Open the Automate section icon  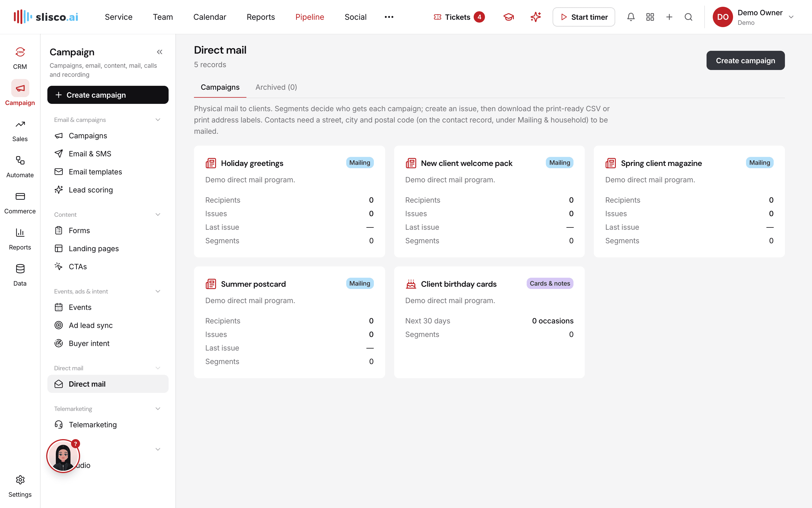tap(20, 160)
